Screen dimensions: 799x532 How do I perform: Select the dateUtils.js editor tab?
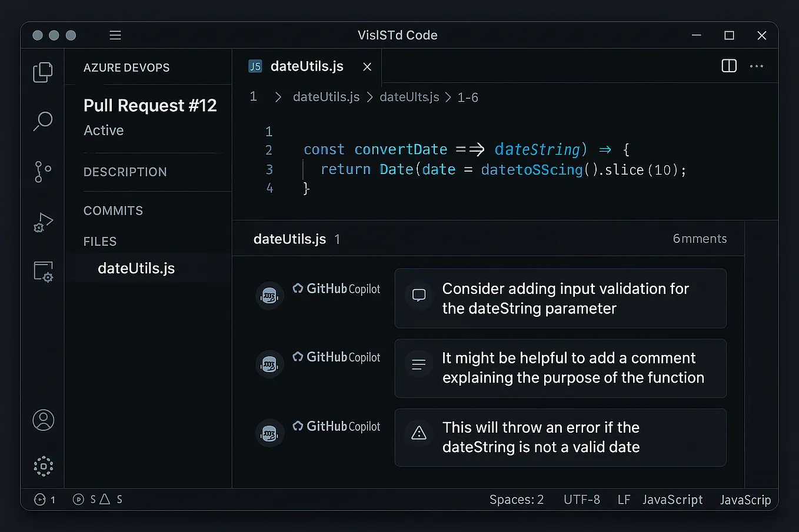click(x=305, y=66)
